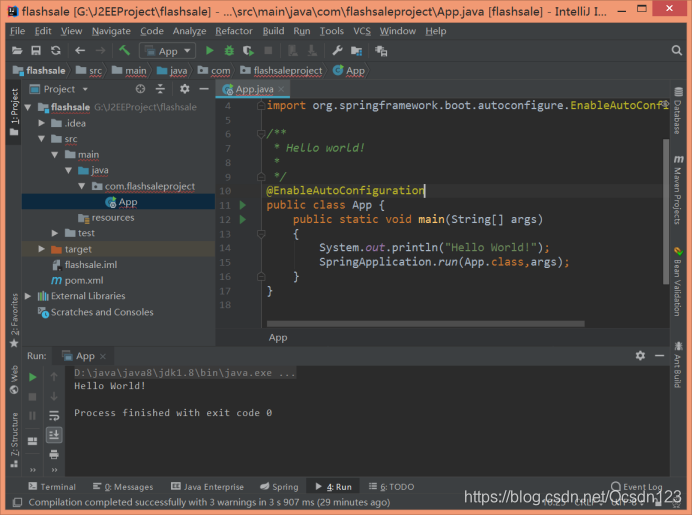Collapse the src folder node
The height and width of the screenshot is (516, 692).
[41, 139]
